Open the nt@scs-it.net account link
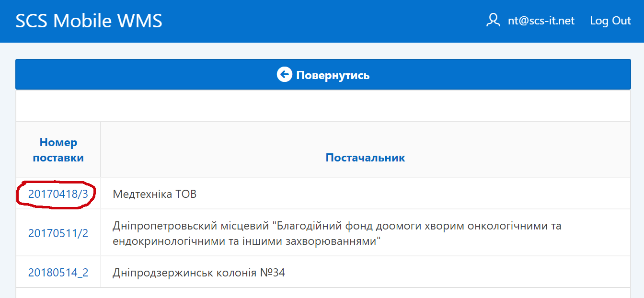The height and width of the screenshot is (298, 644). (x=541, y=21)
